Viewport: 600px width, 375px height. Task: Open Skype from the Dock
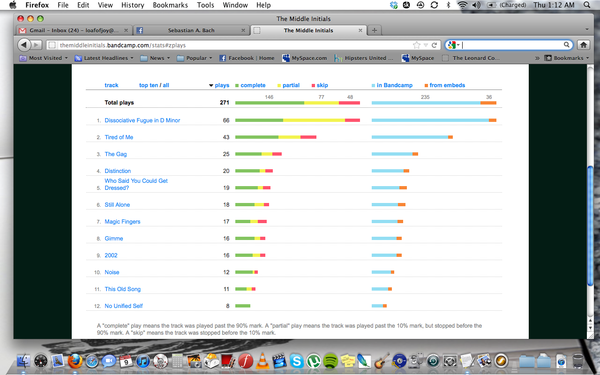(297, 361)
